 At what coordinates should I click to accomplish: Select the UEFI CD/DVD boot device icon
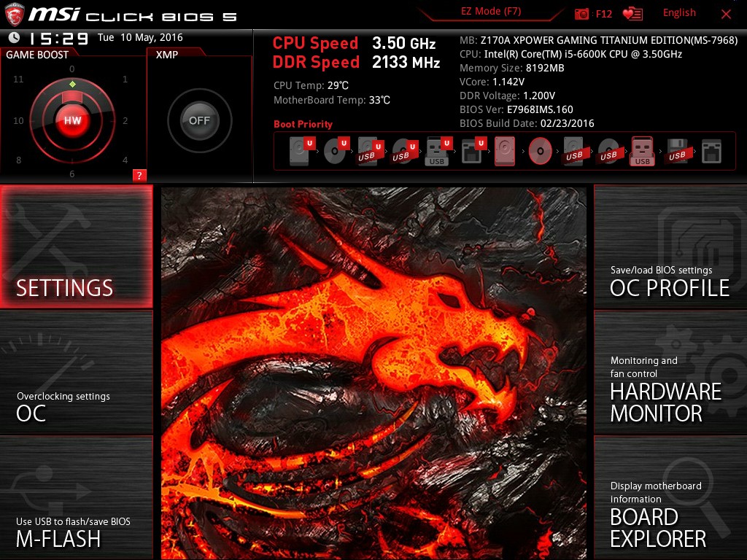(x=336, y=151)
